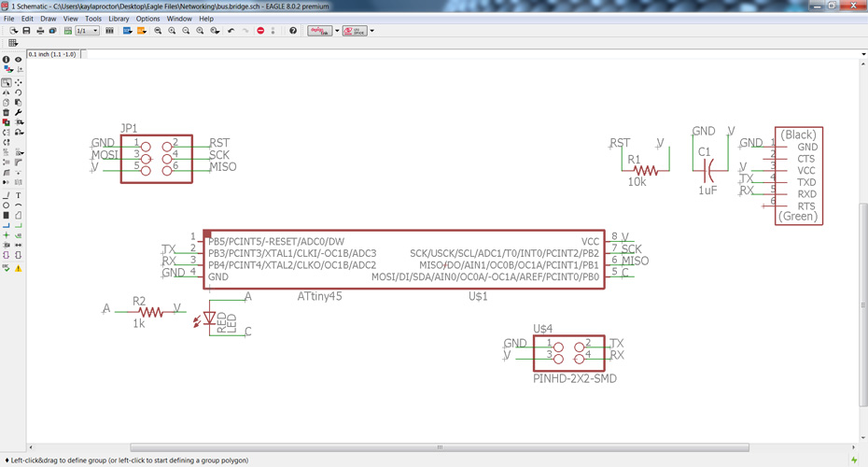Select the Polygon tool
The height and width of the screenshot is (467, 868).
[x=19, y=215]
